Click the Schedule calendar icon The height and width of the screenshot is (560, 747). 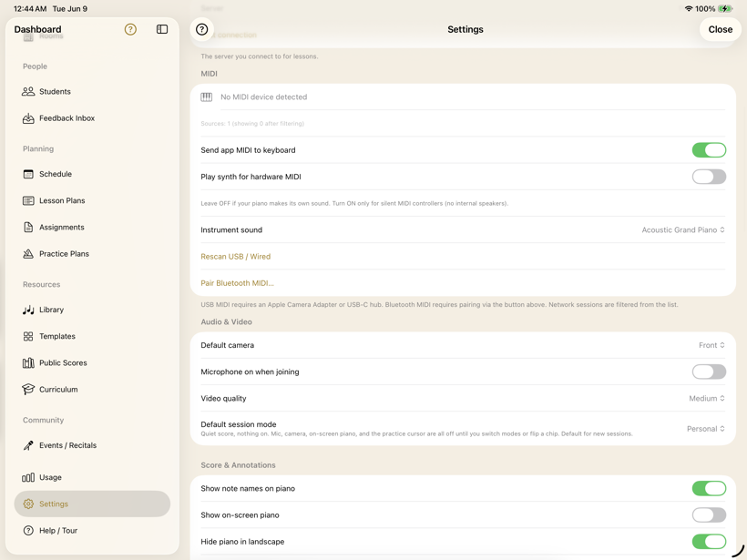tap(28, 174)
